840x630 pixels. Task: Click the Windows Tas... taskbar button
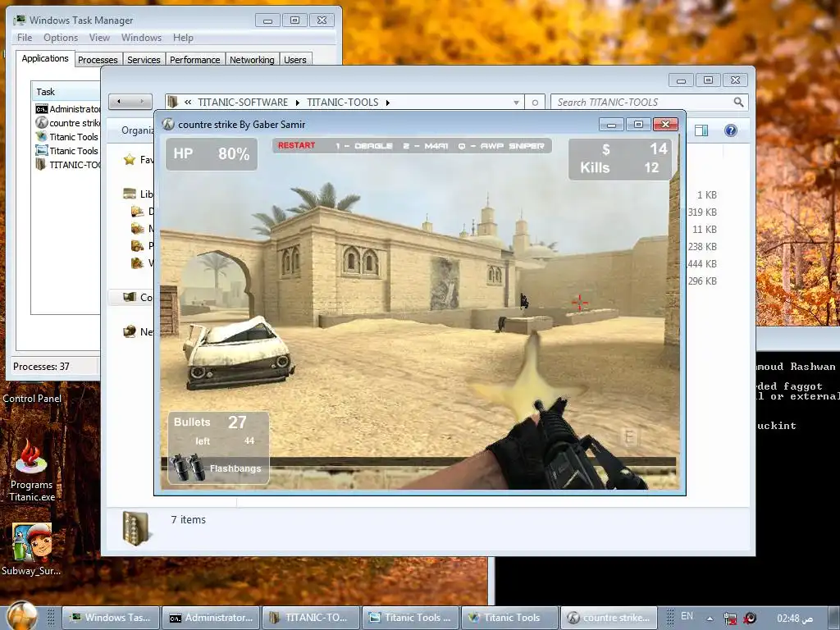(111, 618)
